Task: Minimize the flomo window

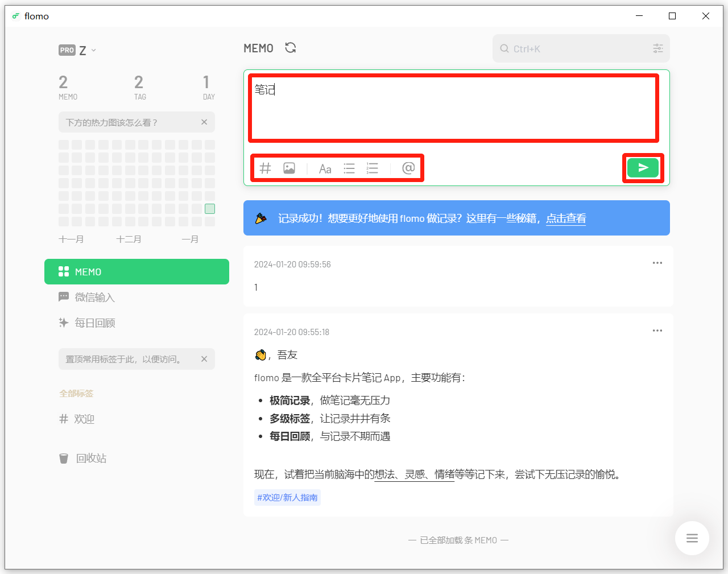Action: (639, 16)
